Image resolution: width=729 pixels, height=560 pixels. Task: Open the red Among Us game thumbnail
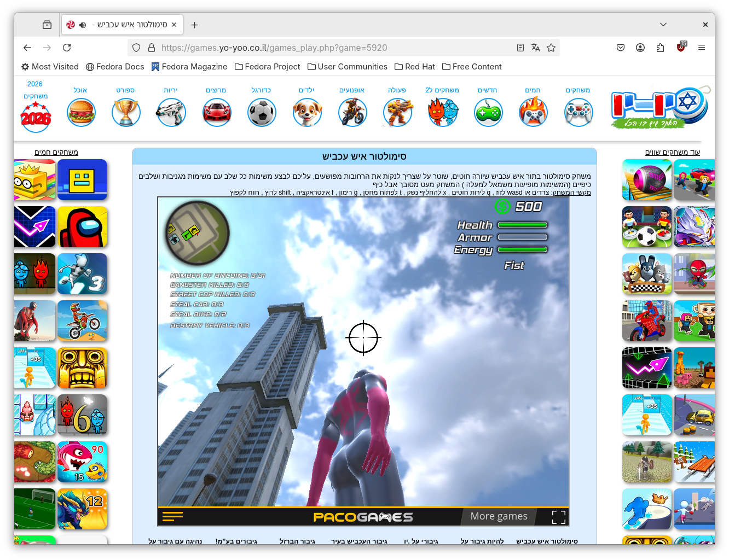[82, 227]
